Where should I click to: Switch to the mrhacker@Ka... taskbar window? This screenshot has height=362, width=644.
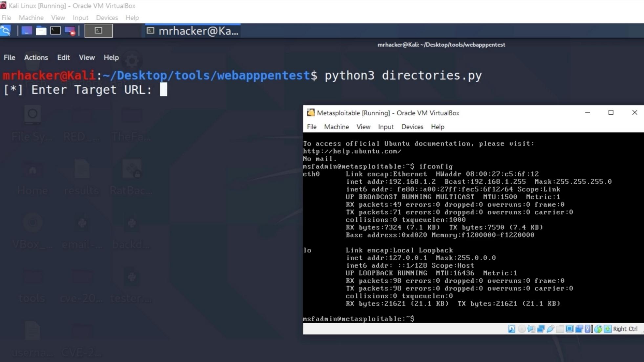[x=193, y=31]
